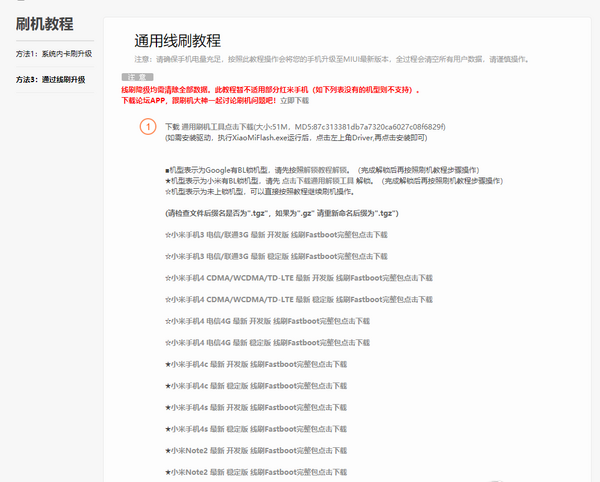This screenshot has width=600, height=482.
Task: Click the .tgz file suffix check note
Action: (282, 213)
